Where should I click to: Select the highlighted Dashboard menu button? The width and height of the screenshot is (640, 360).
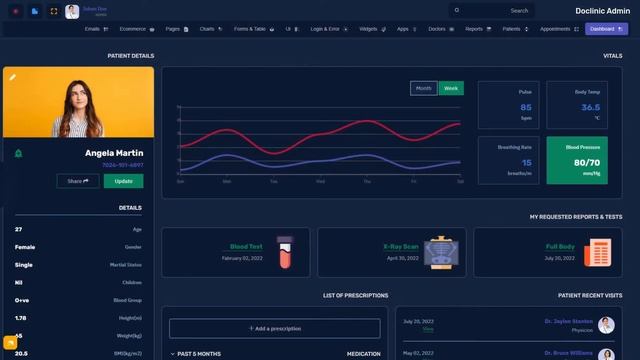point(606,29)
